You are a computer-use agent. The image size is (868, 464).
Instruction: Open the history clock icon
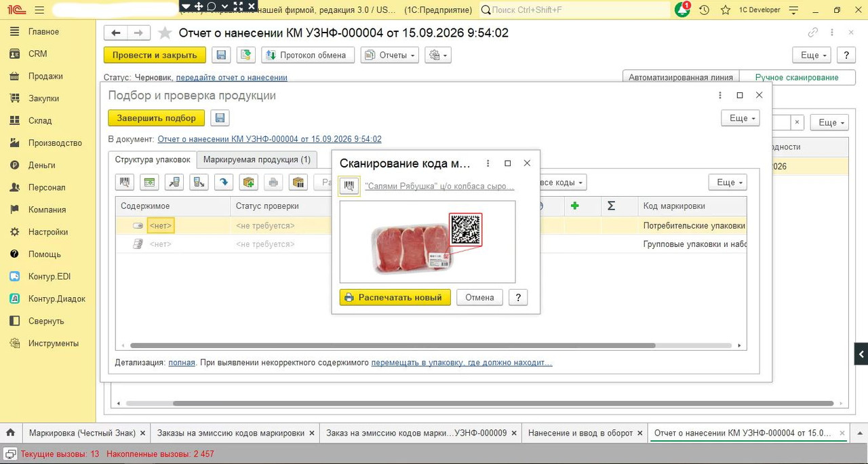tap(705, 10)
